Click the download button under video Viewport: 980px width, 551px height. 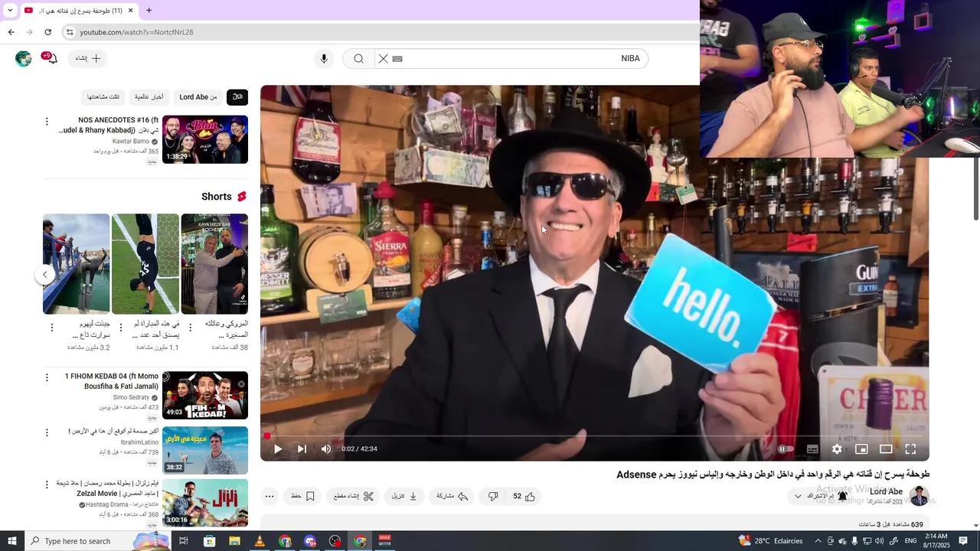pyautogui.click(x=404, y=496)
